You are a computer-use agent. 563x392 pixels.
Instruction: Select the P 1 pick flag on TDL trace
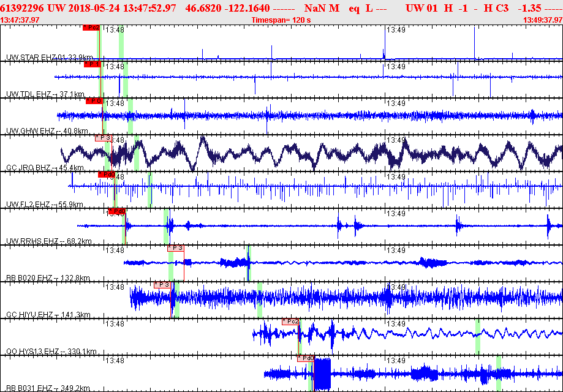(x=92, y=64)
